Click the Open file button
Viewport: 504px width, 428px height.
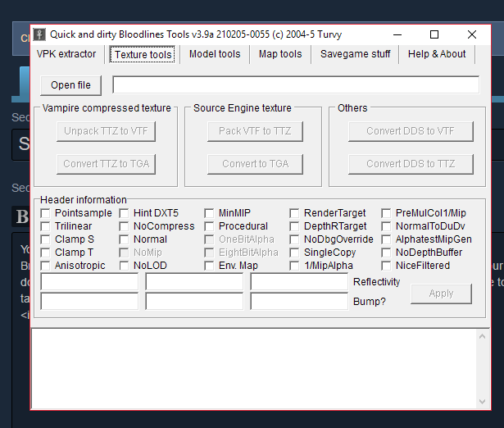click(x=70, y=85)
